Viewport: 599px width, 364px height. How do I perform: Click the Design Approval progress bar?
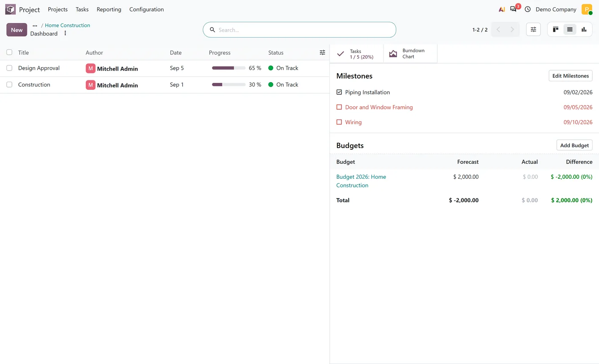coord(229,68)
